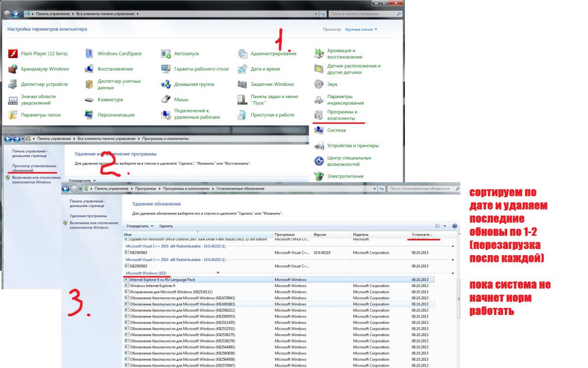Sort updates by the Издатель column

pos(380,235)
